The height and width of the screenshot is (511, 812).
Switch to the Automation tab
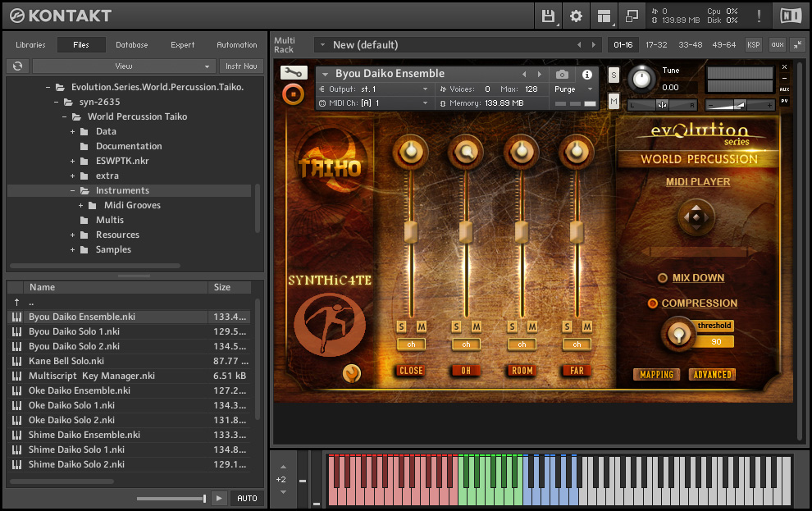point(236,45)
